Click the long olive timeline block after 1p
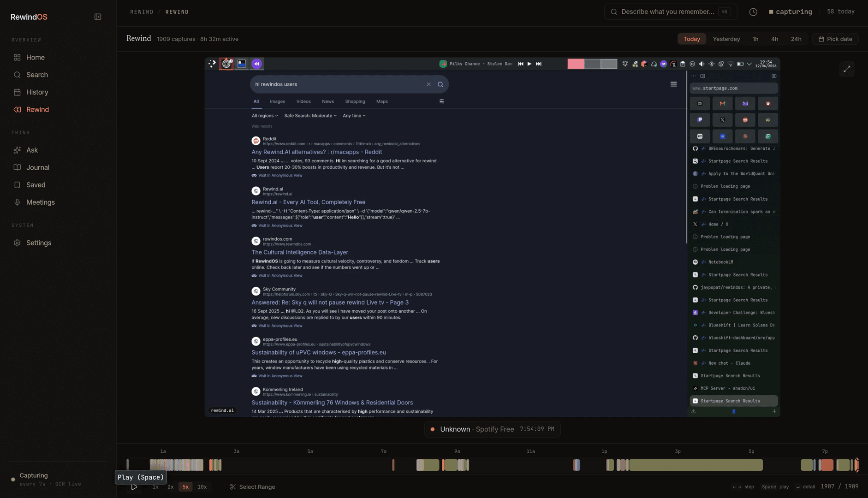 696,465
